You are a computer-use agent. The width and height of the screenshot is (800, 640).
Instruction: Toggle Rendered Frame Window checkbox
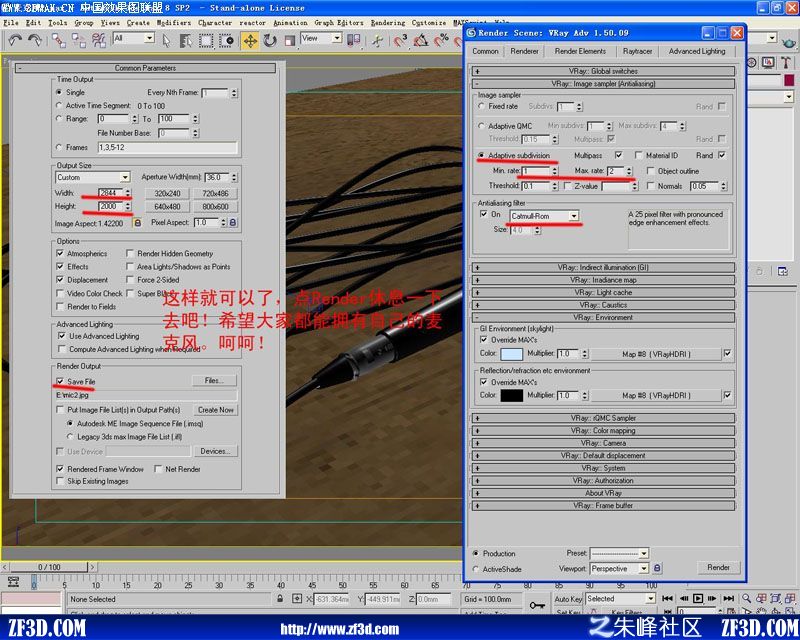(x=60, y=469)
